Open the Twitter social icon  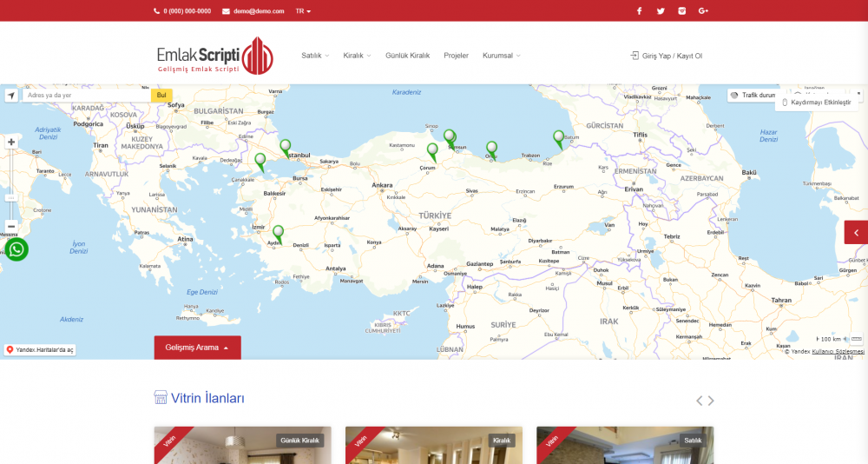click(661, 11)
